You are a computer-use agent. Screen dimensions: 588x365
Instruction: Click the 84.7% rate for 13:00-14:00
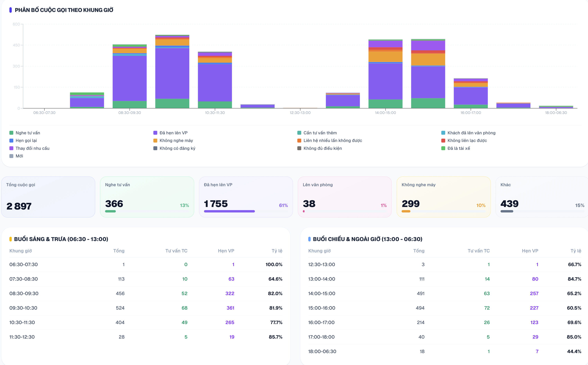[x=574, y=279]
